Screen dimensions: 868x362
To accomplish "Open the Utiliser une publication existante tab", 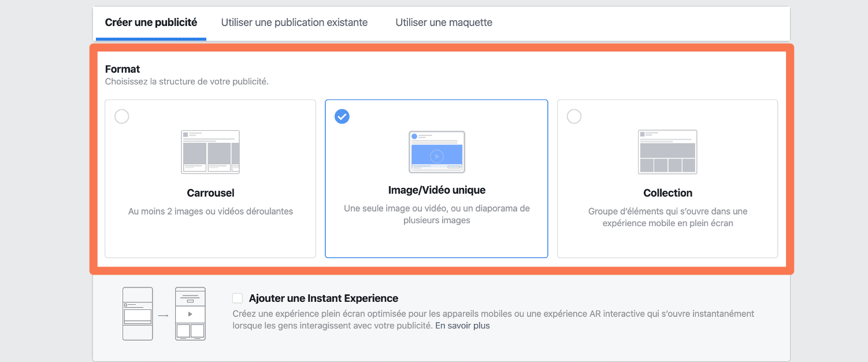I will coord(294,23).
